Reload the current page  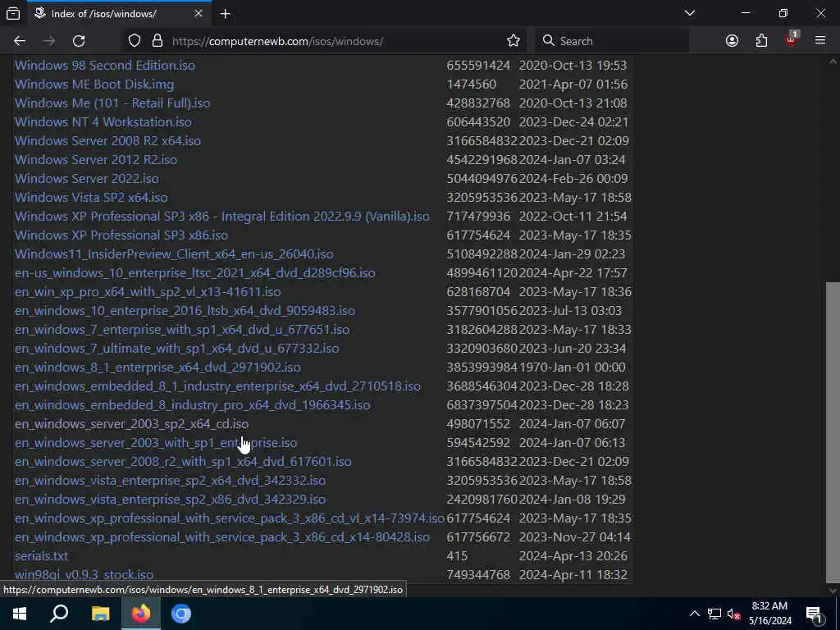point(79,41)
